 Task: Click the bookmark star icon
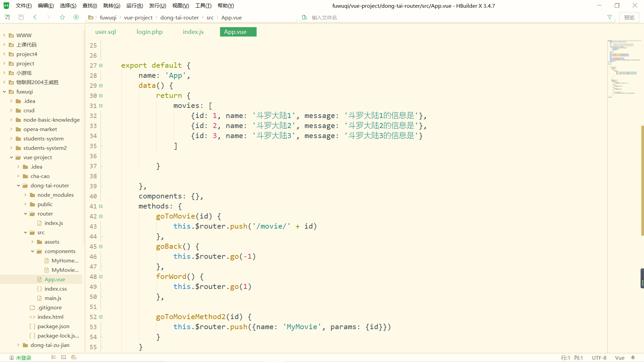click(x=62, y=17)
